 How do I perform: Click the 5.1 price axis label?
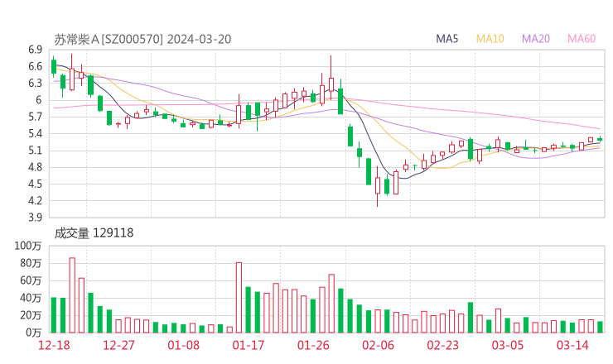click(35, 151)
